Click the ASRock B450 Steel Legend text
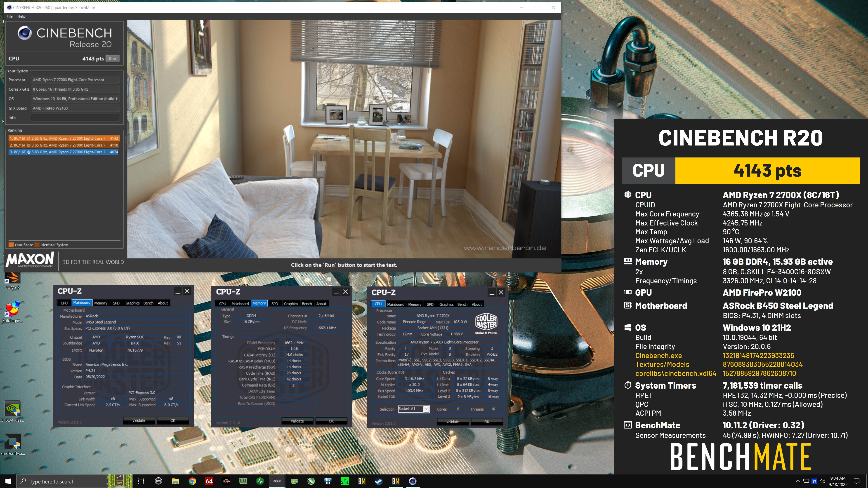Screen dimensions: 868x488 point(778,306)
